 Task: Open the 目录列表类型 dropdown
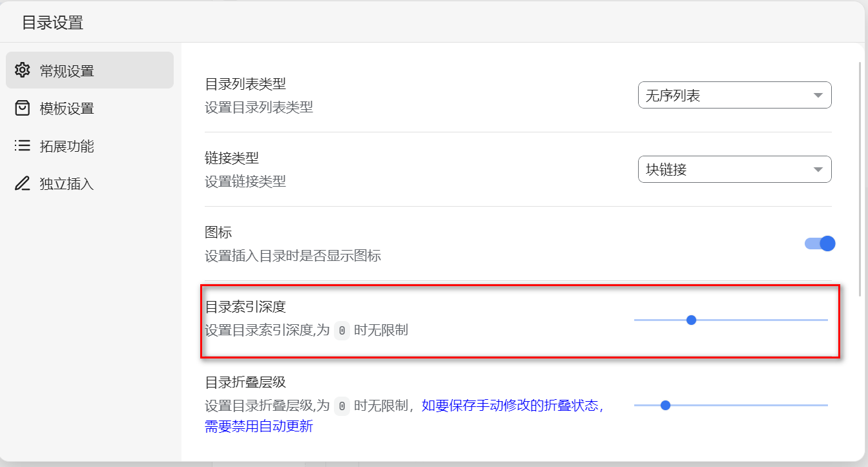click(734, 96)
